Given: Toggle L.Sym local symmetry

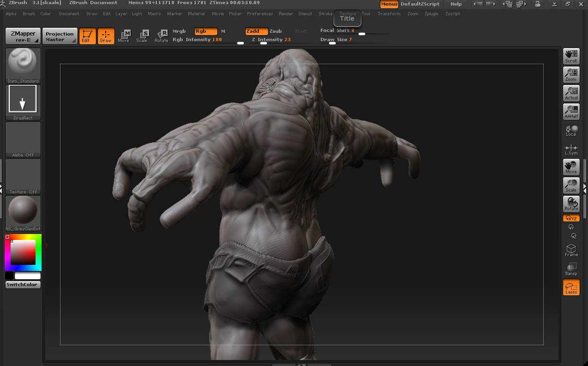Looking at the screenshot, I should (571, 149).
